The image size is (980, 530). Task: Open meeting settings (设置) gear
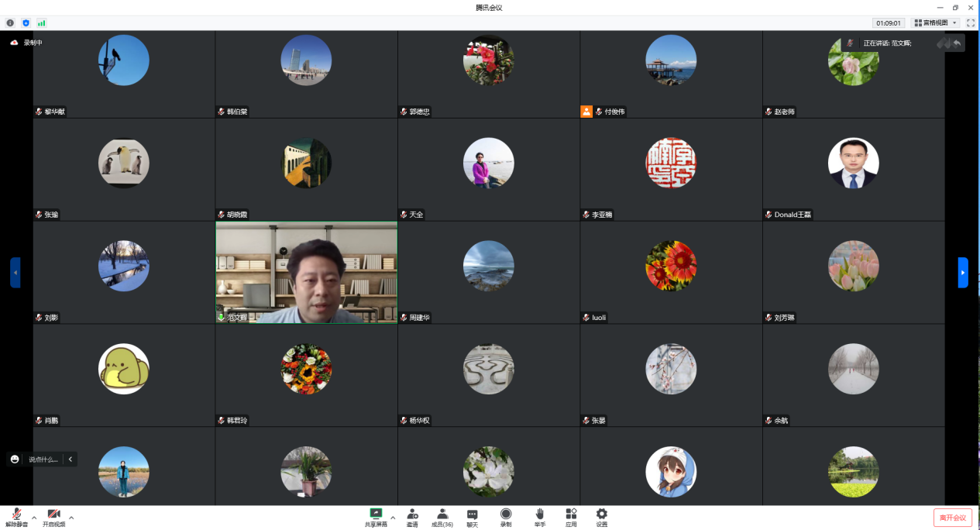pos(602,515)
